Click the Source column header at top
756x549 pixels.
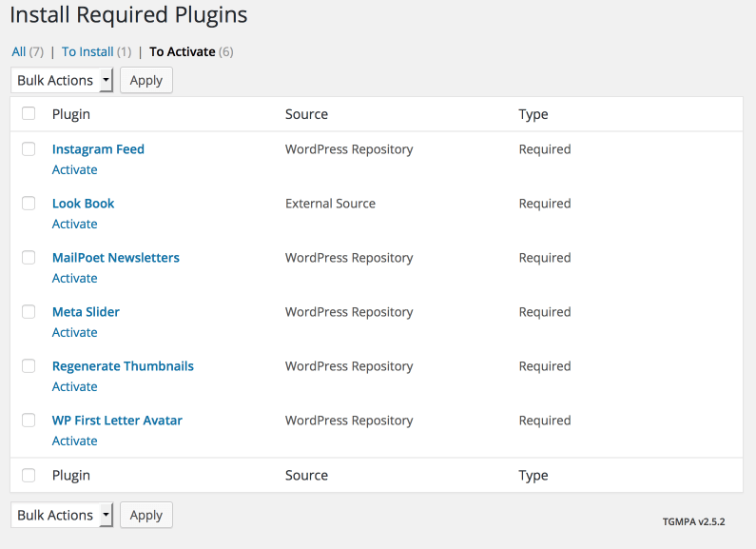[x=306, y=114]
